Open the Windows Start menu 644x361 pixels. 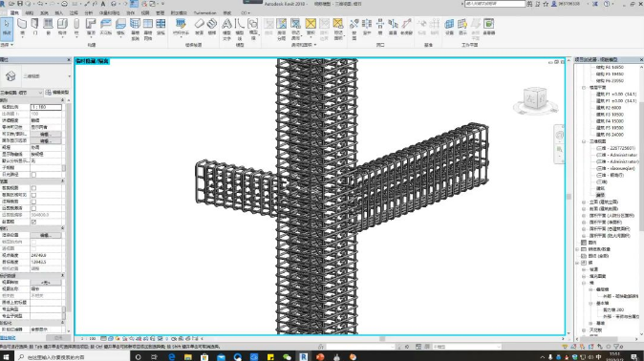pos(6,356)
